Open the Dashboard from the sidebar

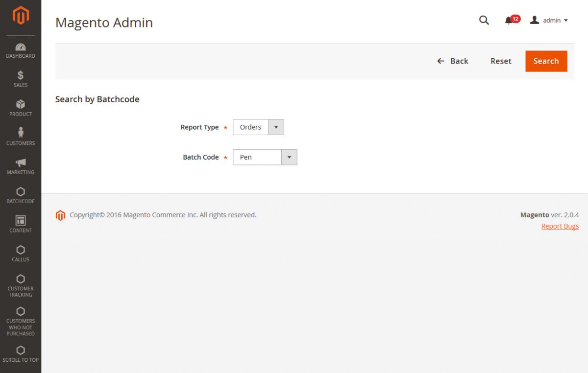click(20, 50)
